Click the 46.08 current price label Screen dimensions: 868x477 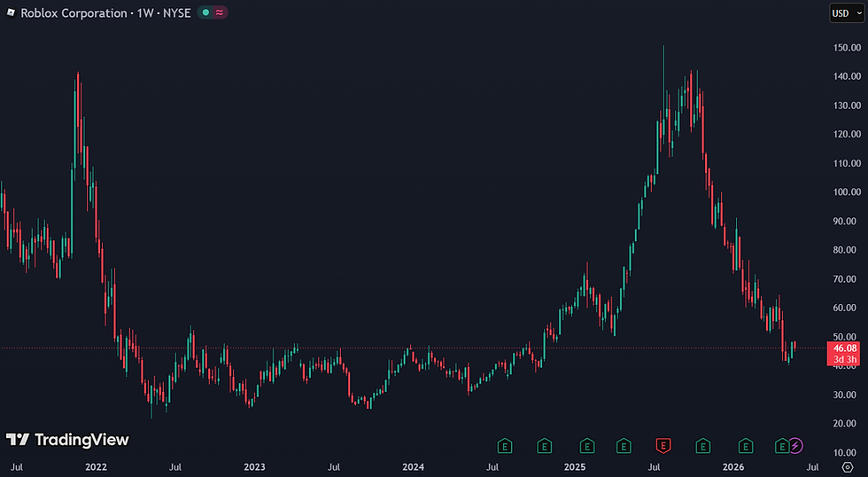(845, 348)
